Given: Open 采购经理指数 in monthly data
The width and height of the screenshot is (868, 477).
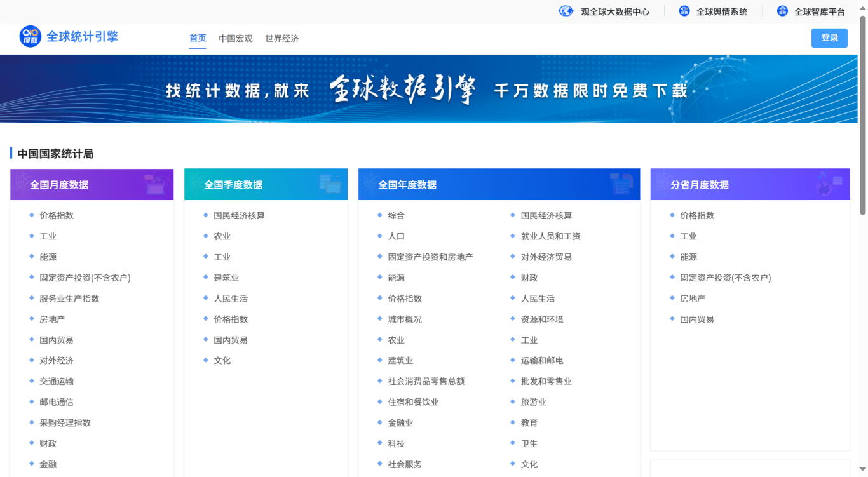Looking at the screenshot, I should [x=65, y=423].
